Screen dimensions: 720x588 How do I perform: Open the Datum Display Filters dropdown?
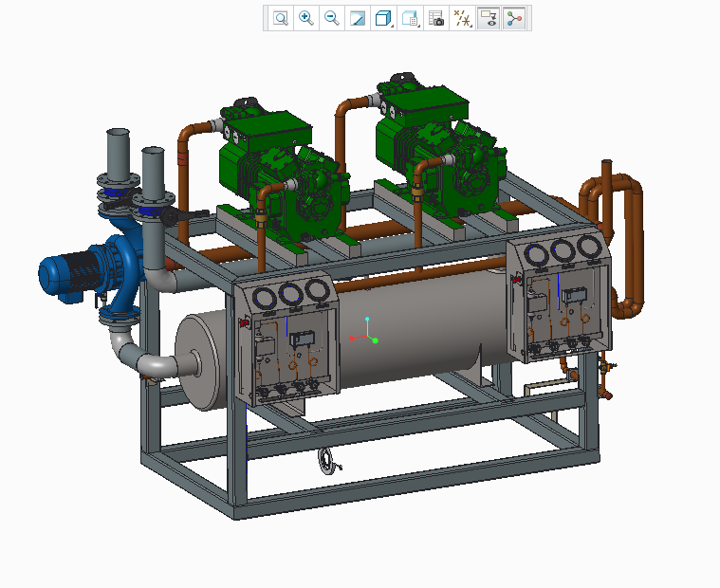click(462, 18)
